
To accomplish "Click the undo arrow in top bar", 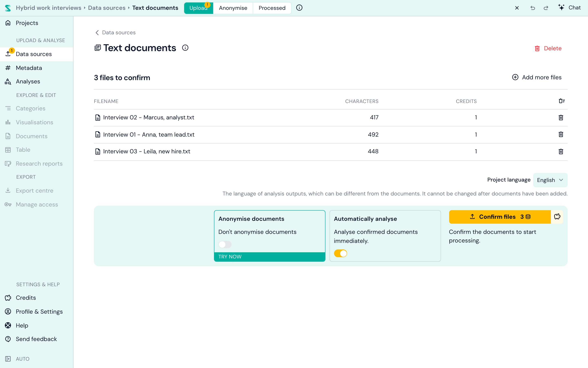I will tap(533, 8).
